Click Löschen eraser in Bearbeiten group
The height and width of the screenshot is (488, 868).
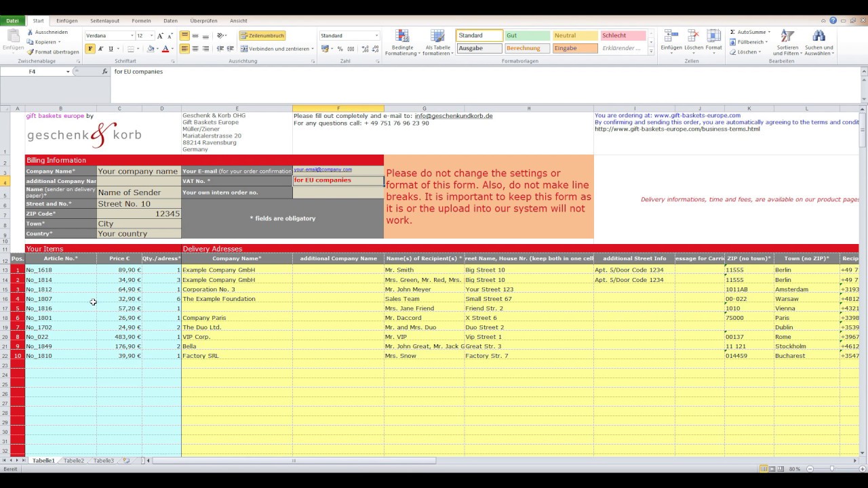745,52
